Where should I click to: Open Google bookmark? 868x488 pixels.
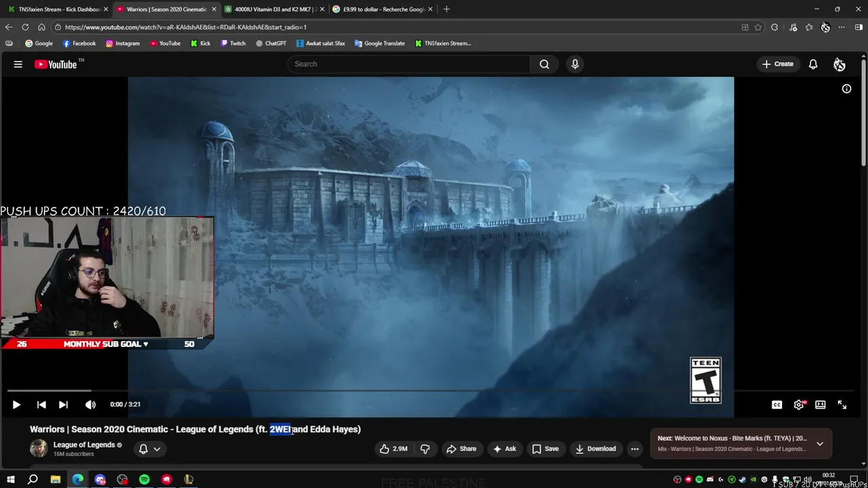click(x=39, y=43)
